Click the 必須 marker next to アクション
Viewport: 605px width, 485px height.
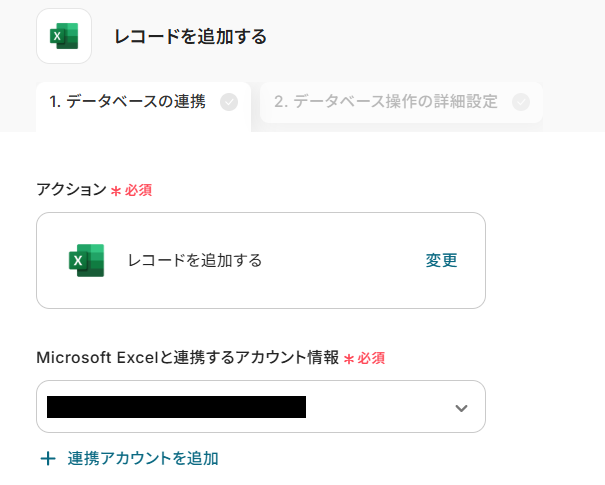click(139, 189)
